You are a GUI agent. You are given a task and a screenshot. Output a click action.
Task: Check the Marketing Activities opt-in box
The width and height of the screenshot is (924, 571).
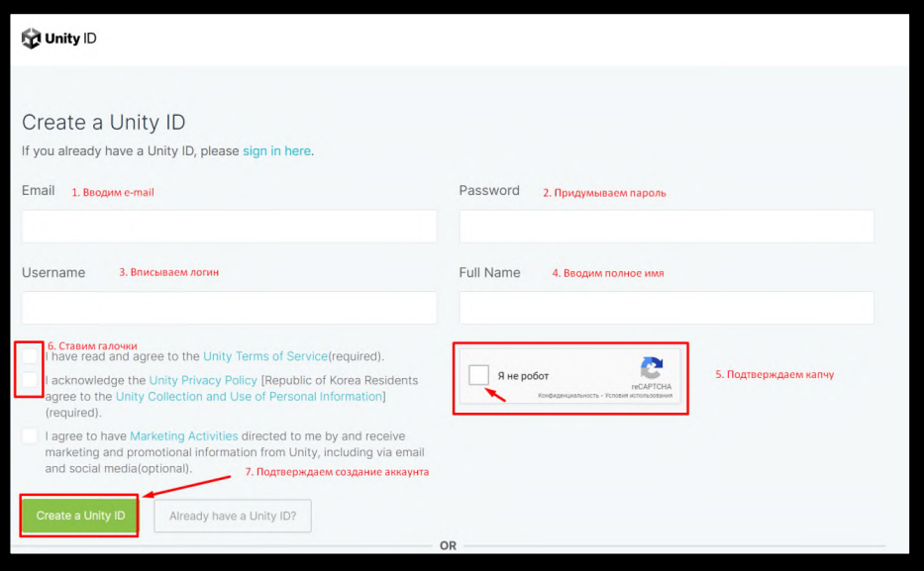click(30, 435)
